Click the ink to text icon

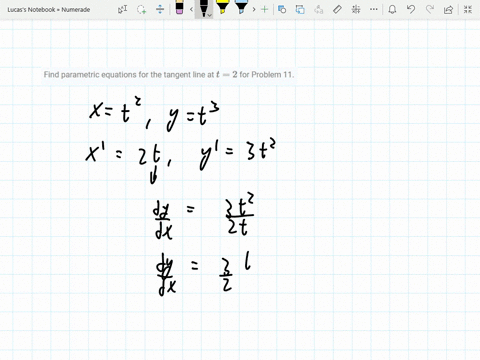point(319,9)
